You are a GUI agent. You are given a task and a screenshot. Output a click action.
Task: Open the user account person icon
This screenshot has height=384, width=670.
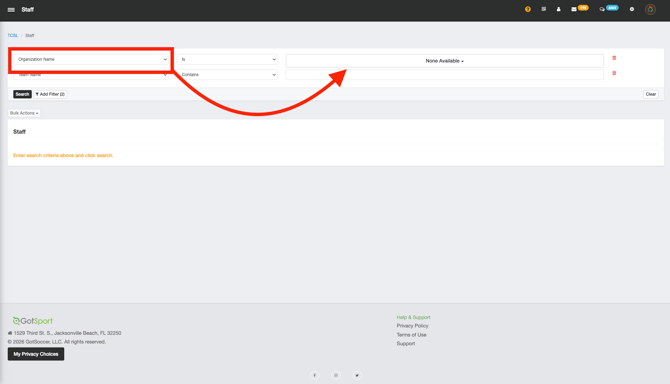tap(558, 9)
